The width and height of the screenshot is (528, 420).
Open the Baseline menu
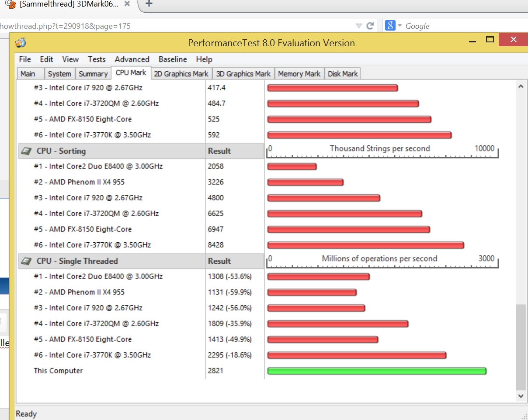pos(173,59)
